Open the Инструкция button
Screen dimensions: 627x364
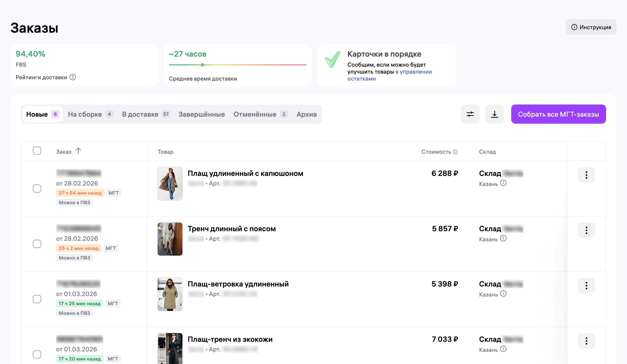(x=591, y=27)
